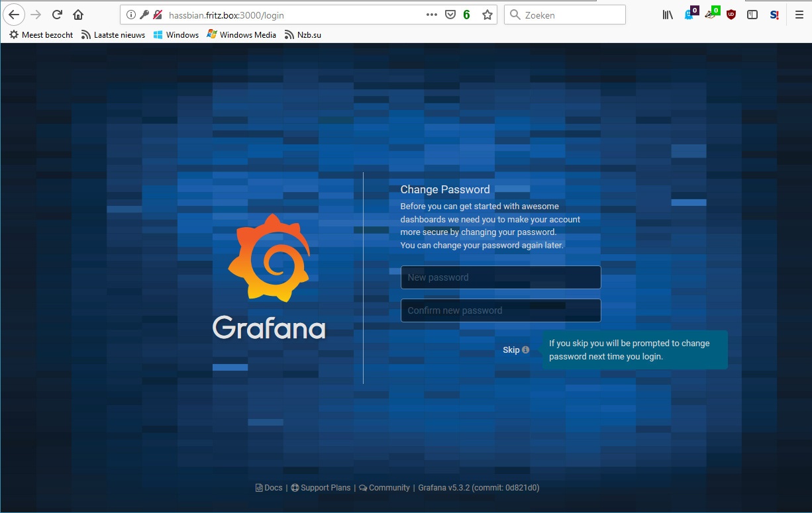812x513 pixels.
Task: Open the uBlock Origin shield icon
Action: point(731,15)
